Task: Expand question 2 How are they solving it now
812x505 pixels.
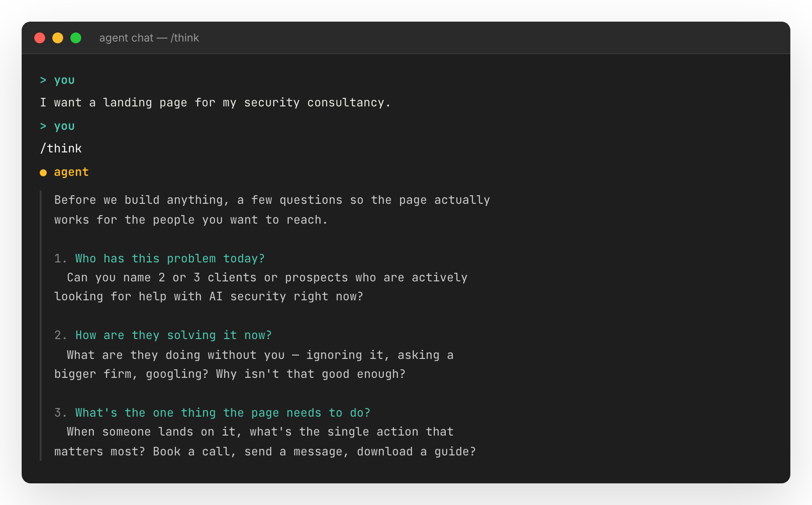Action: pyautogui.click(x=173, y=335)
